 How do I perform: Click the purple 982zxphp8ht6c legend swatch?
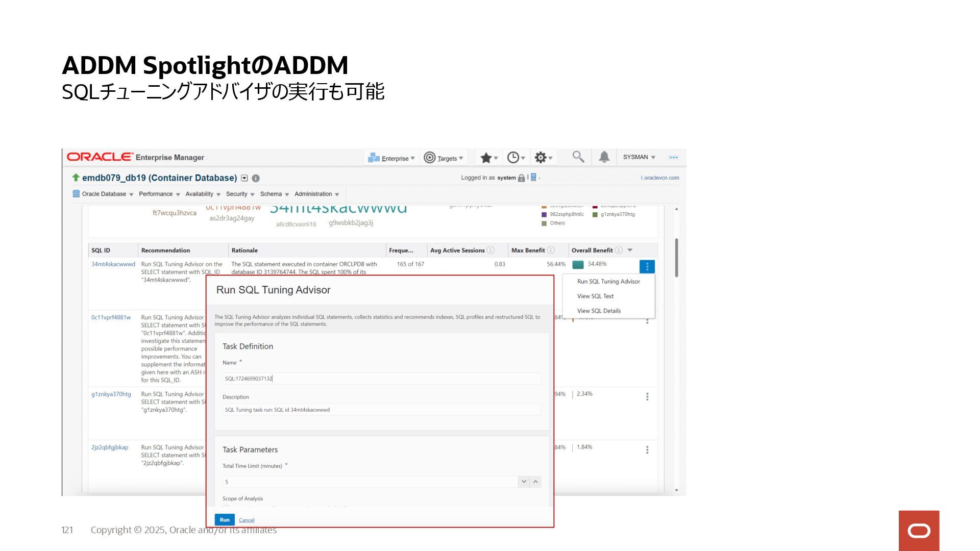(x=544, y=214)
